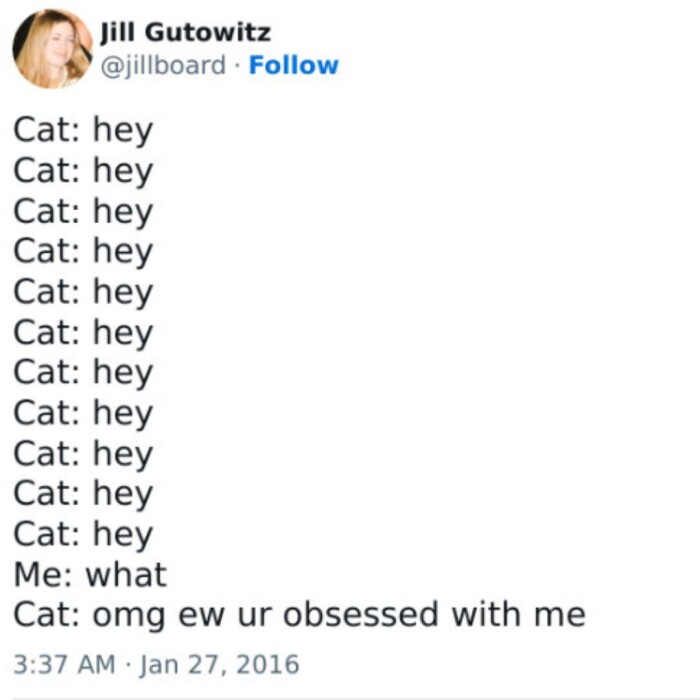Click the word "what" in the tweet
The image size is (700, 700).
coord(126,575)
